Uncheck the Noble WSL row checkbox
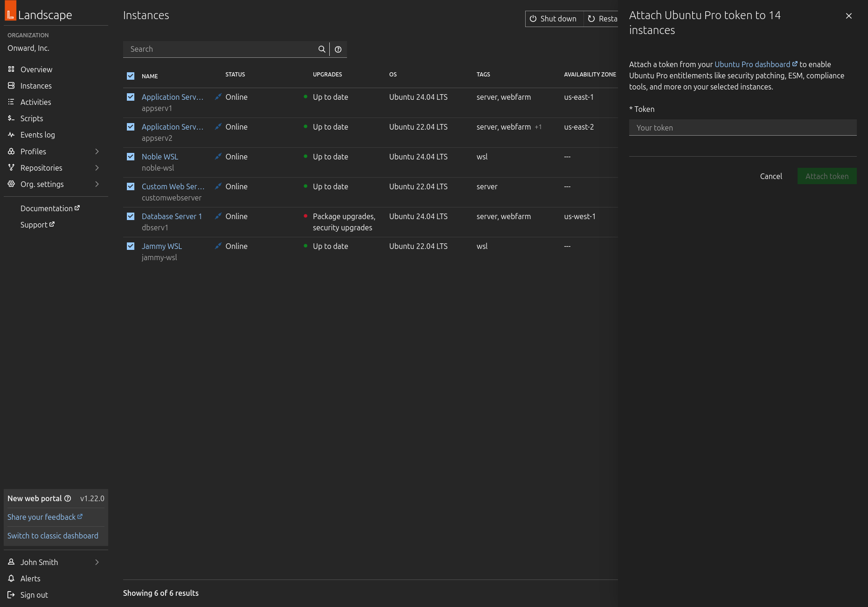This screenshot has height=607, width=868. (x=131, y=157)
